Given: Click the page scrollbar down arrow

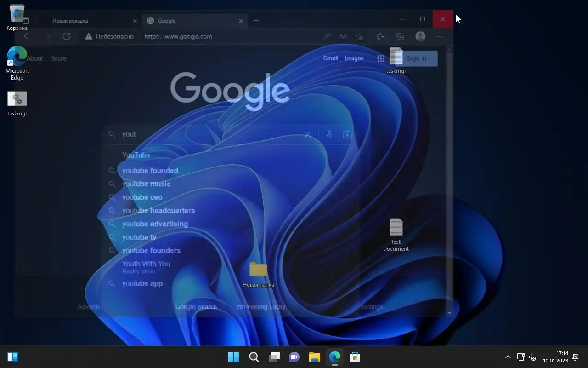Looking at the screenshot, I should coord(449,313).
